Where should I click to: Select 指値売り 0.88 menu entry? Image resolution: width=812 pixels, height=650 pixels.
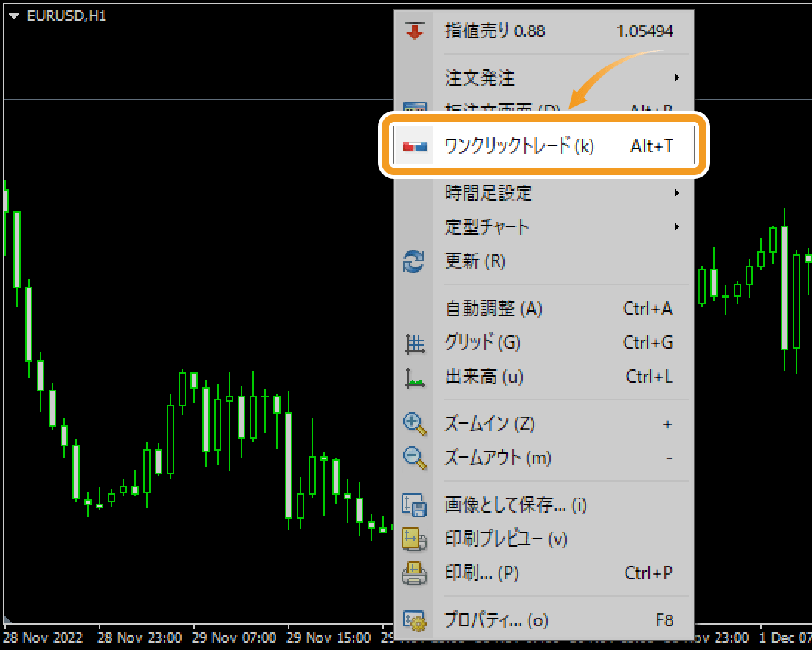[x=544, y=31]
